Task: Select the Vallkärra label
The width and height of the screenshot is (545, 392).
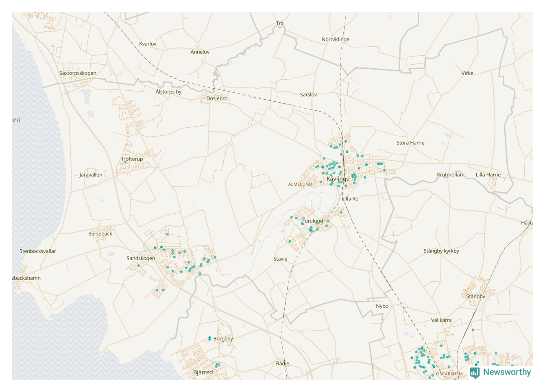Action: coord(441,320)
